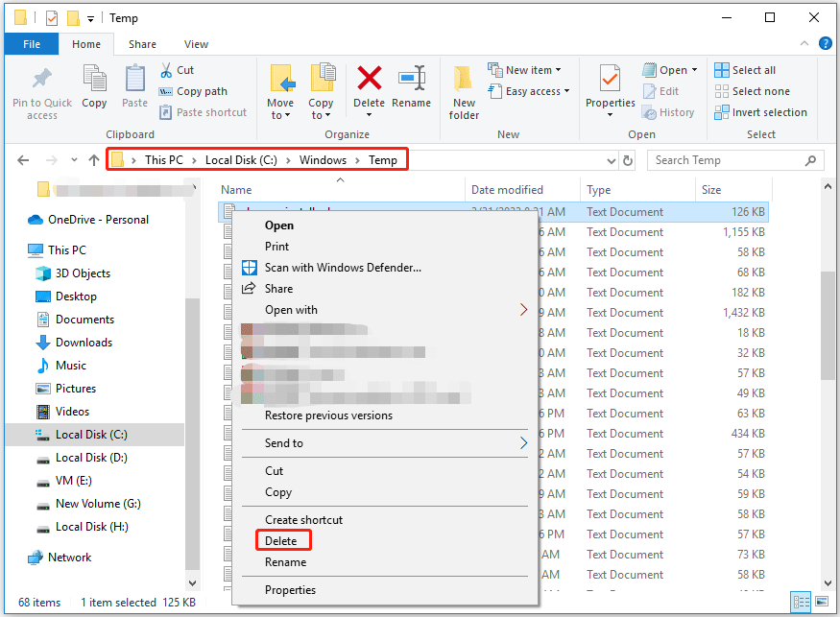The image size is (840, 617).
Task: Click Invert selection in the ribbon
Action: click(x=761, y=112)
